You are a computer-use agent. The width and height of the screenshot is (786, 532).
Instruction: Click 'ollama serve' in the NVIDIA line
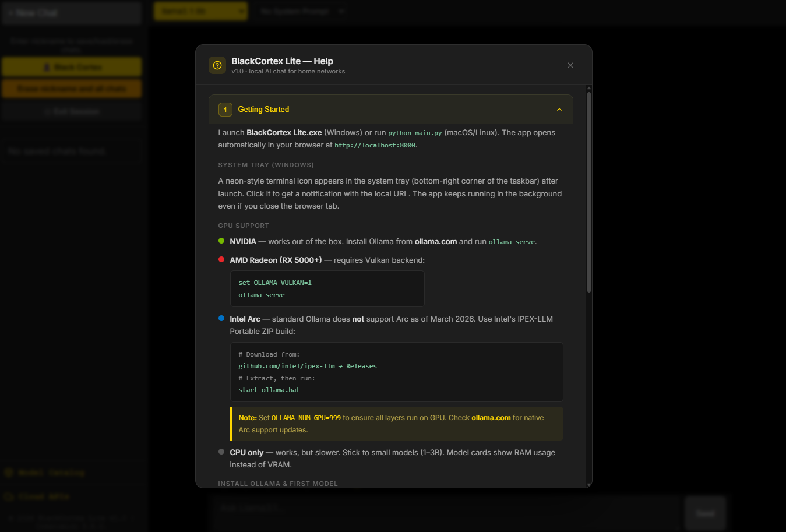512,242
